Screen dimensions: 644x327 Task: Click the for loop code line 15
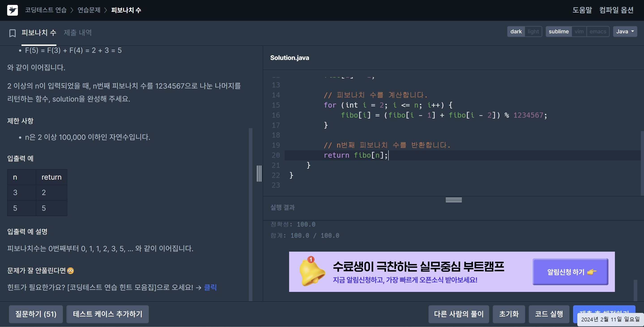click(x=388, y=105)
